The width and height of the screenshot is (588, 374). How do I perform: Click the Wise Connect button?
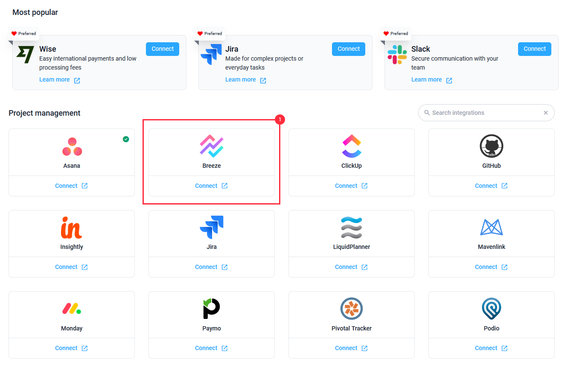point(163,49)
